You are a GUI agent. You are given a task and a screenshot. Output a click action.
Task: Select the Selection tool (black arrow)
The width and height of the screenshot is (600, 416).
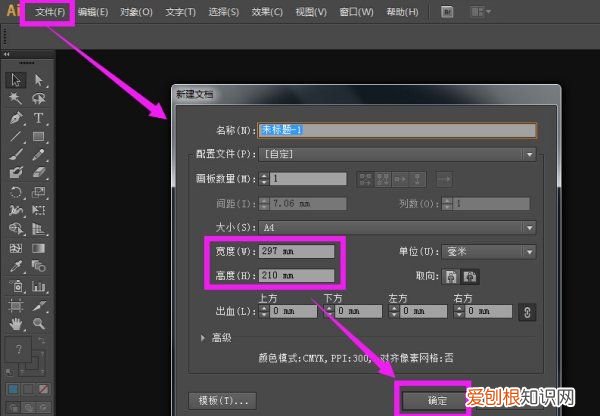coord(16,80)
